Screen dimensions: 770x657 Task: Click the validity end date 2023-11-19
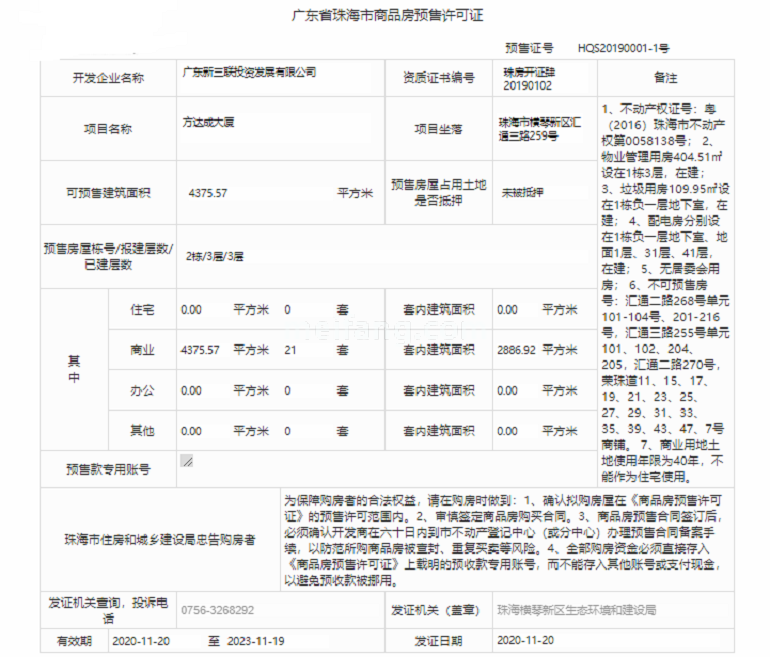tap(258, 639)
